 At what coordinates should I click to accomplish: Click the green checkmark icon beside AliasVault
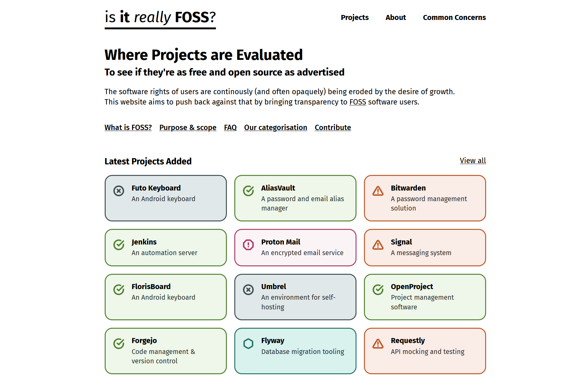point(248,191)
